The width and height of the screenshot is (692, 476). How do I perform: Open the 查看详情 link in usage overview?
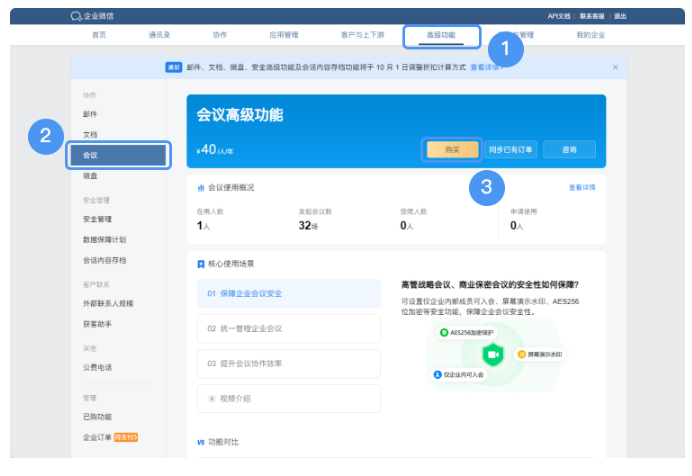(581, 187)
